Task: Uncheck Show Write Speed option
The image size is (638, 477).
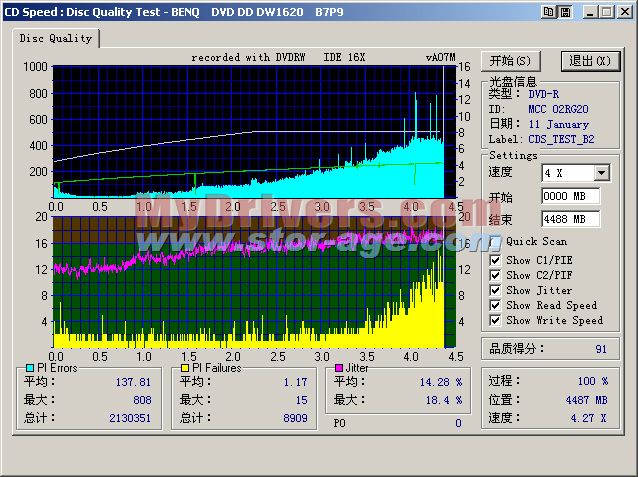Action: click(x=496, y=321)
